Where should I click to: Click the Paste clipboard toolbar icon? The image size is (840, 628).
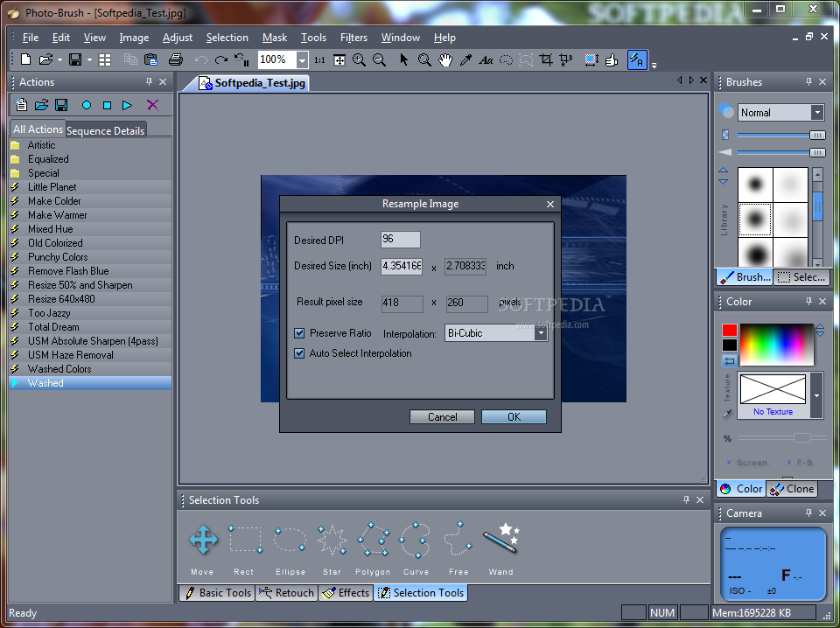(x=151, y=59)
